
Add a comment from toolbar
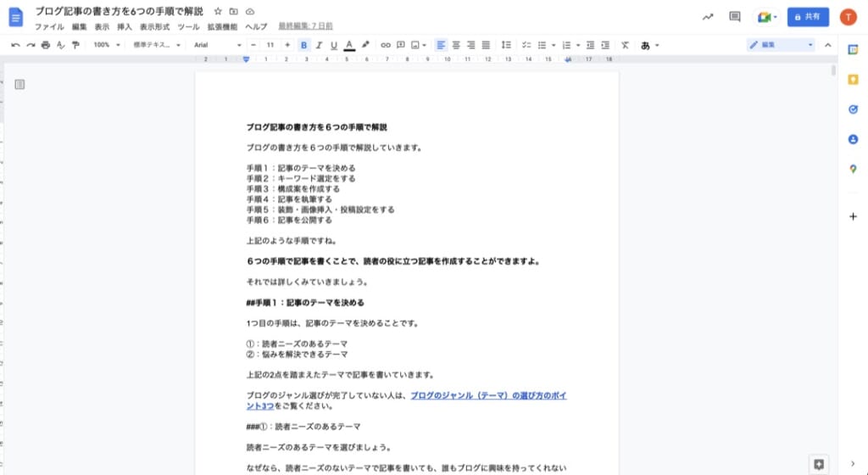pos(401,45)
